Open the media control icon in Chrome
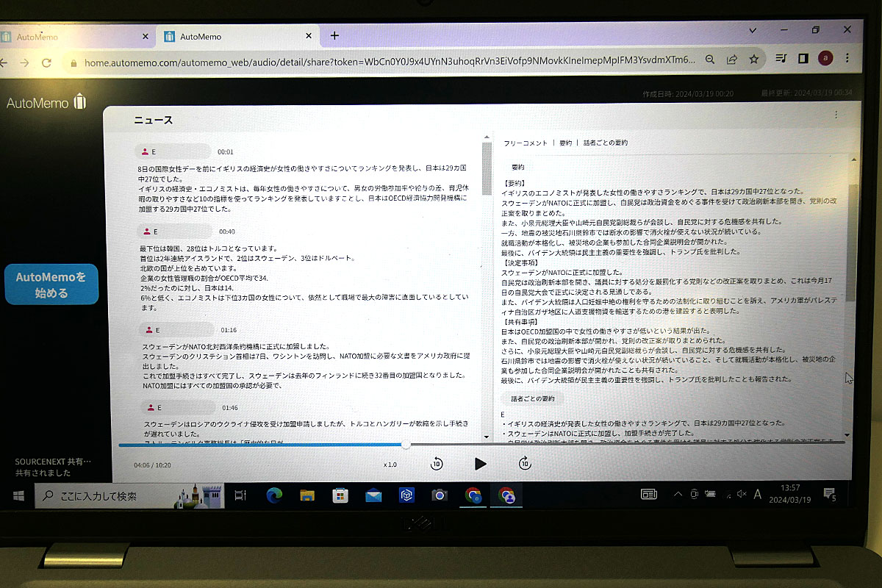Viewport: 882px width, 588px height. click(782, 58)
